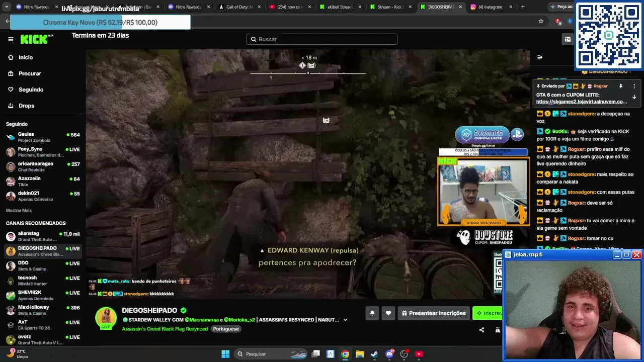
Task: Click the verified badge beside DIEGOSHEIPADO
Action: pos(184,311)
